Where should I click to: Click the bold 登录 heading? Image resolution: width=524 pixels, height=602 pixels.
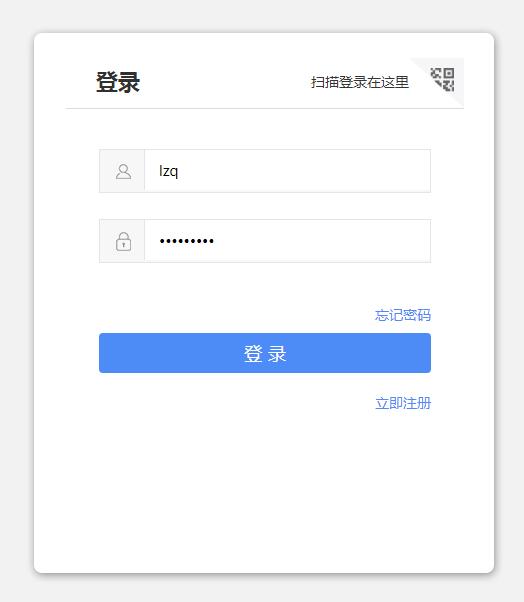(118, 82)
